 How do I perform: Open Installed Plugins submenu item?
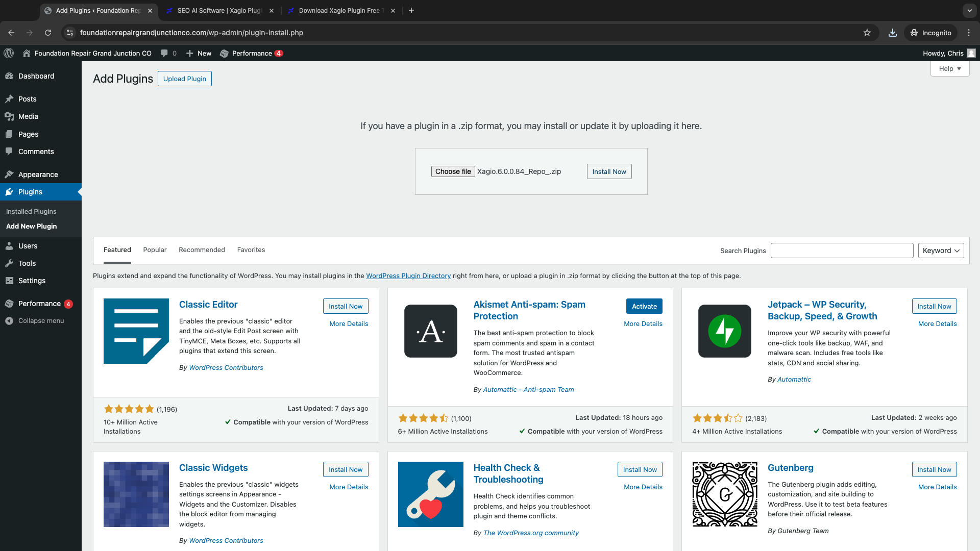(31, 211)
